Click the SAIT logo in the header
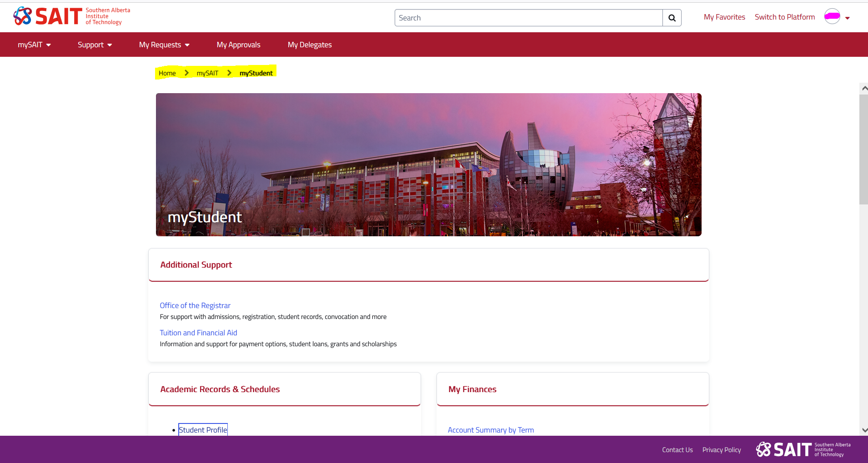This screenshot has width=868, height=463. 71,16
